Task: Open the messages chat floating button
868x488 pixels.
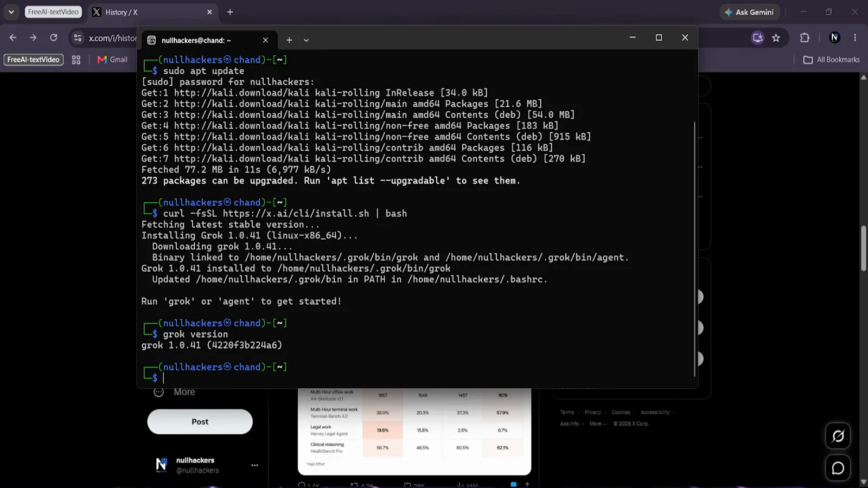Action: (x=838, y=467)
